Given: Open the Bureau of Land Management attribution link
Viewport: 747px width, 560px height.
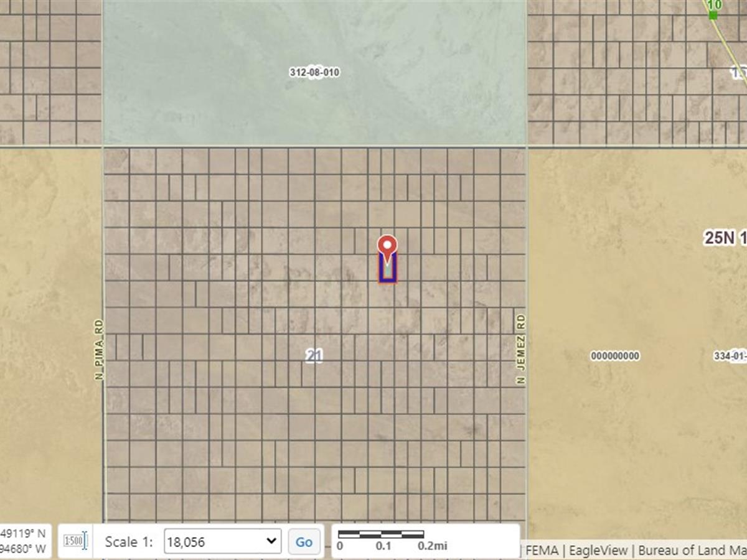Looking at the screenshot, I should pos(691,550).
